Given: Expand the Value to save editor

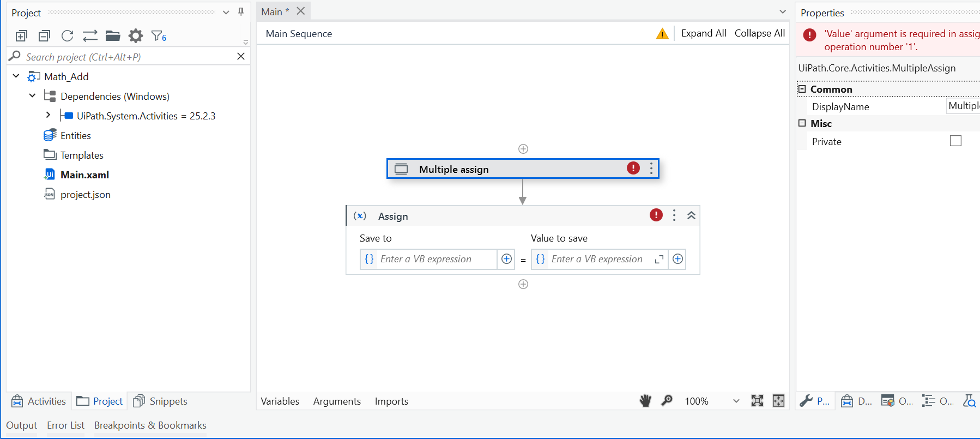Looking at the screenshot, I should click(x=659, y=259).
